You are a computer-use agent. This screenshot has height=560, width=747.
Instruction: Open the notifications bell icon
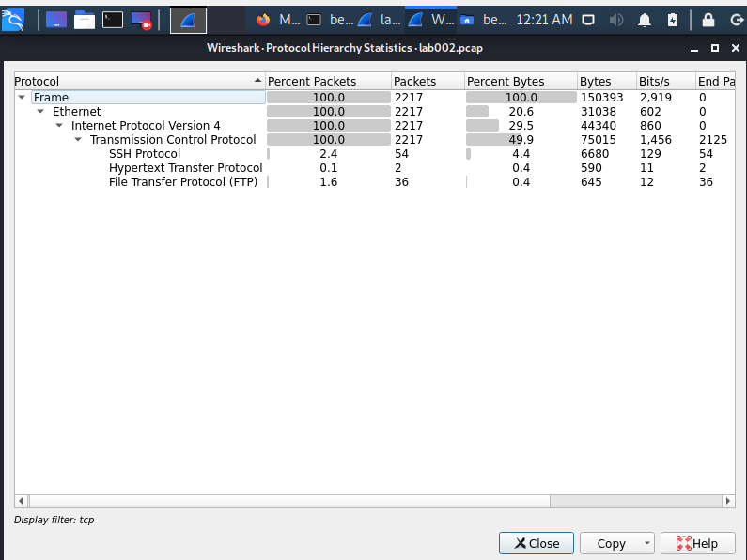pyautogui.click(x=644, y=20)
